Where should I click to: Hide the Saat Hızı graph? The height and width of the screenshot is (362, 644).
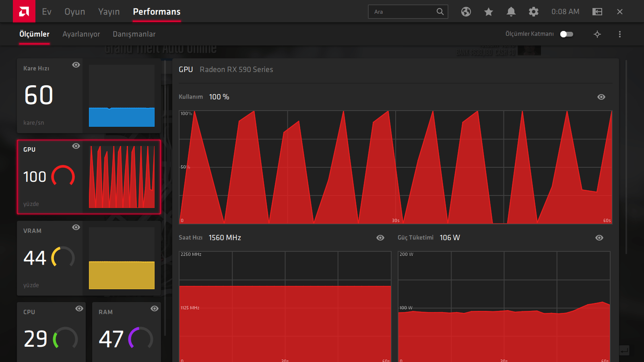tap(380, 238)
